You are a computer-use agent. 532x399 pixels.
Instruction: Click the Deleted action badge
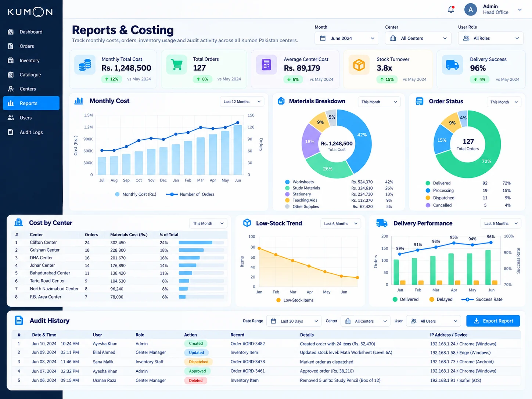click(x=196, y=381)
